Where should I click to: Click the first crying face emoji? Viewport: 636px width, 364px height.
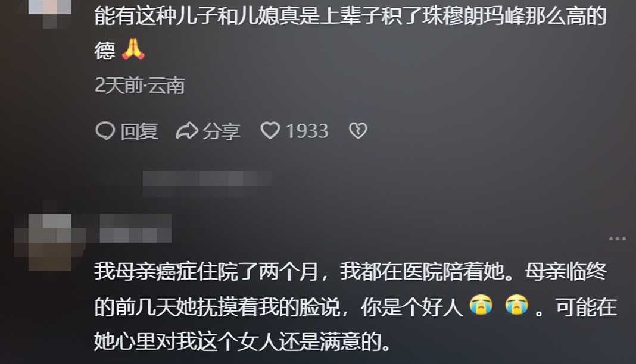point(481,305)
